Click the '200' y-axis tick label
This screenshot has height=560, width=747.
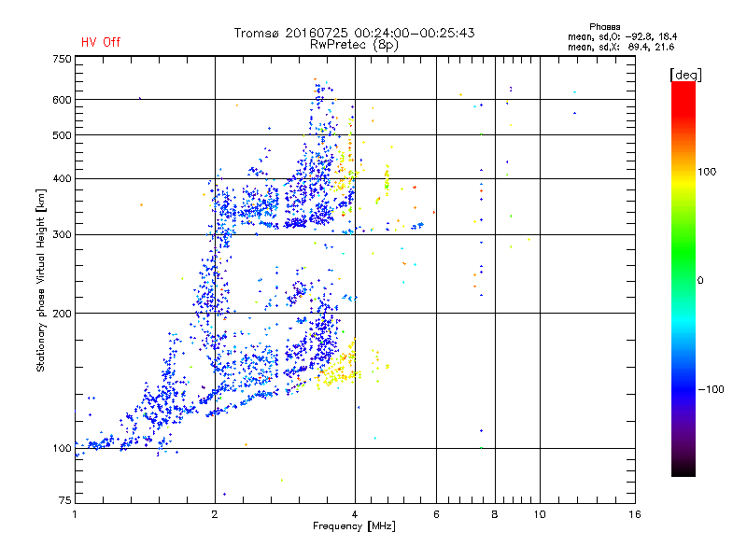[62, 314]
